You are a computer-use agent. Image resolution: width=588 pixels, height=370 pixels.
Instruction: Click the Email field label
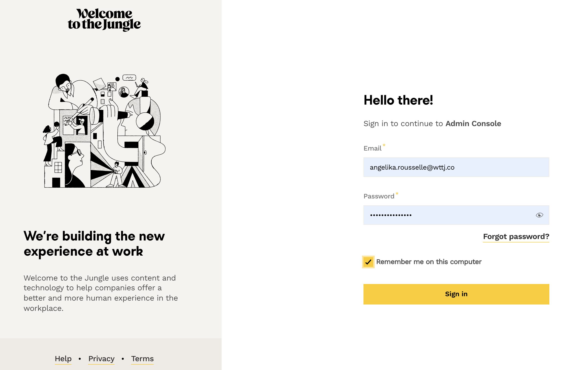(372, 148)
